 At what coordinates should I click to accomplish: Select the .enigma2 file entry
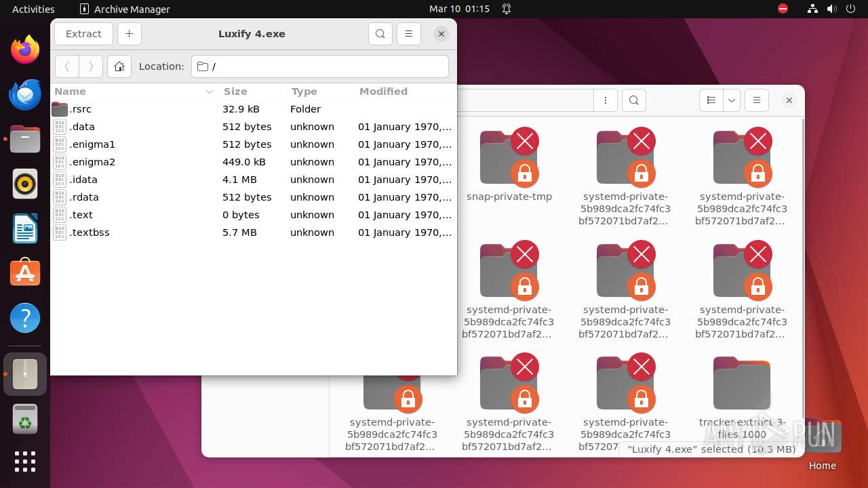(253, 162)
